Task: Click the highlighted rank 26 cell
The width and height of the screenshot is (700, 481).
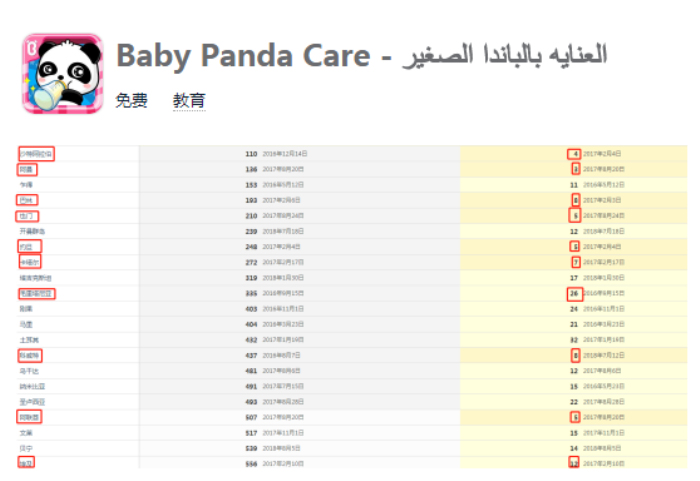Action: (573, 294)
